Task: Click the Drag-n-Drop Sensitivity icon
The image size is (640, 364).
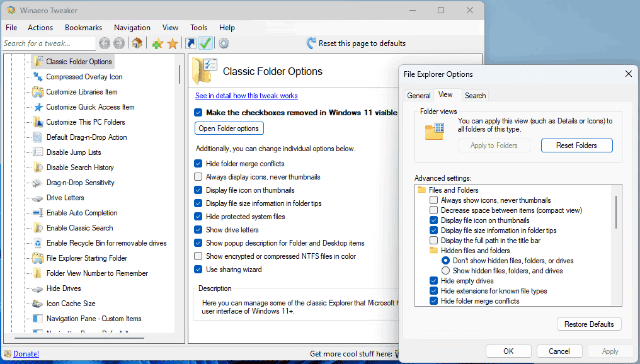Action: click(38, 183)
